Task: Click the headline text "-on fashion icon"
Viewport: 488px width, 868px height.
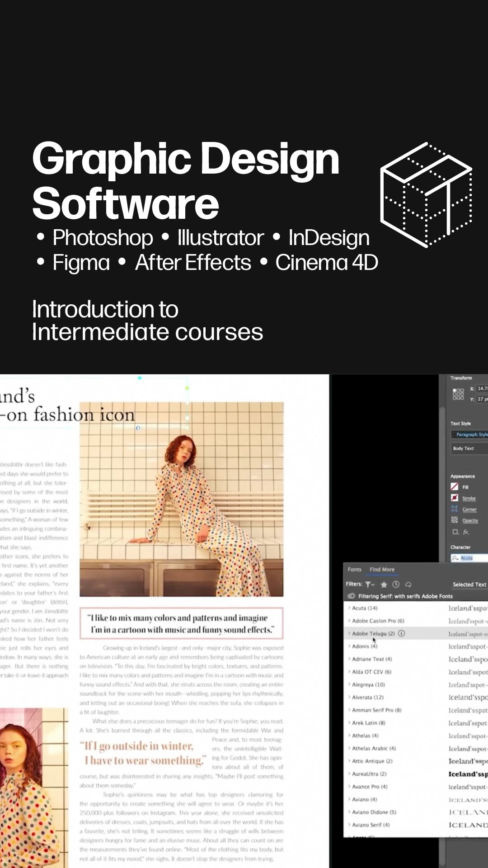Action: coord(67,415)
